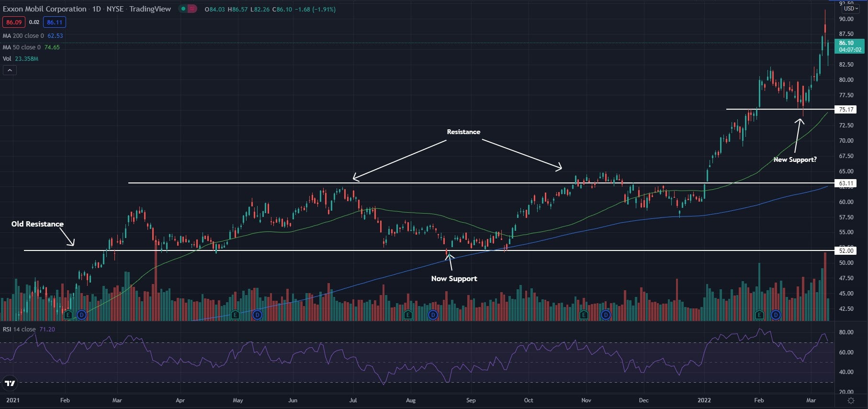The height and width of the screenshot is (409, 868).
Task: Click the 'Resistance' text annotation
Action: click(x=463, y=132)
